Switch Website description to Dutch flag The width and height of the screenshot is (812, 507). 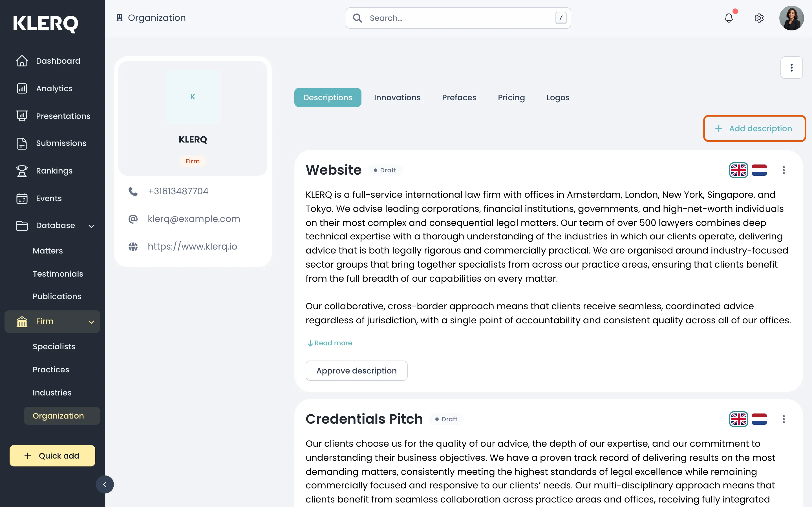click(x=759, y=170)
